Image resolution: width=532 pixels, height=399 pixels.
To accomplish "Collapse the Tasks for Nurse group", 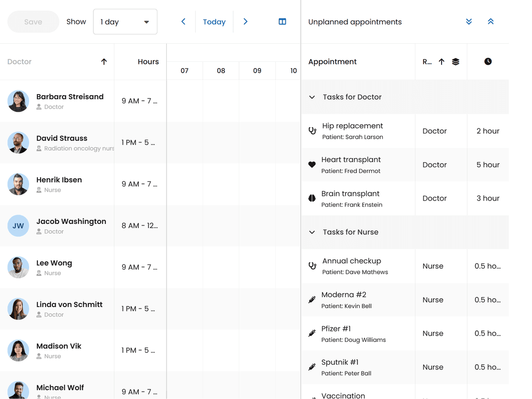I will coord(312,232).
